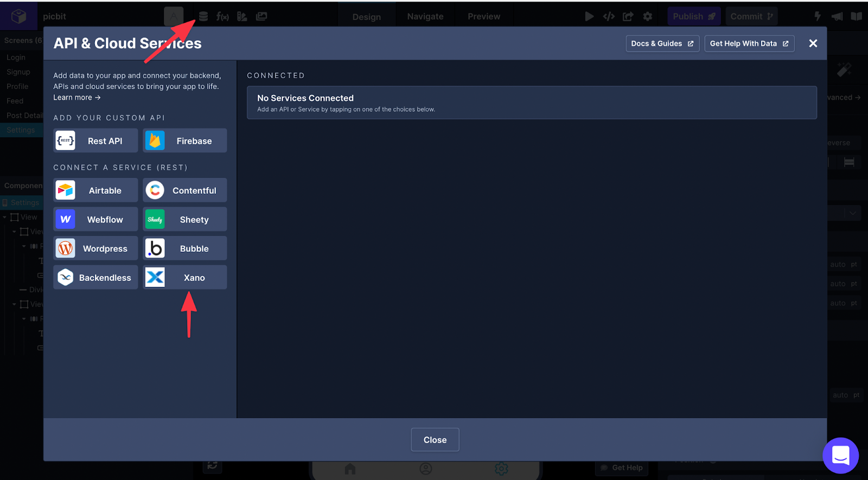Open the Preview tab
Screen dimensions: 868x480
coord(484,17)
